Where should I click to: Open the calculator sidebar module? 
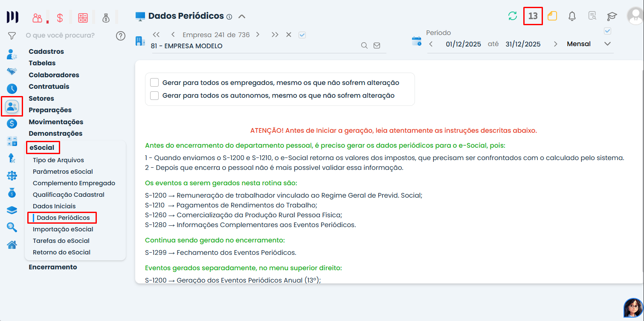pos(12,141)
